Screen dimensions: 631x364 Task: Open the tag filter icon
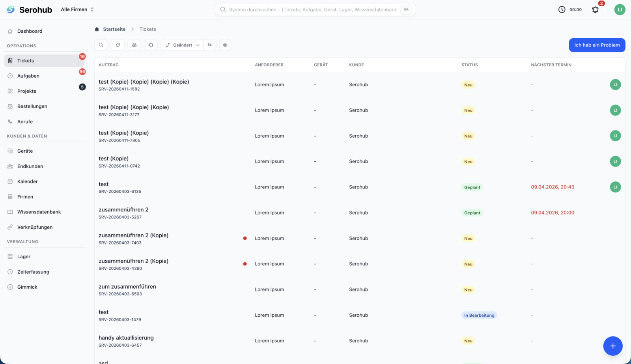point(118,45)
